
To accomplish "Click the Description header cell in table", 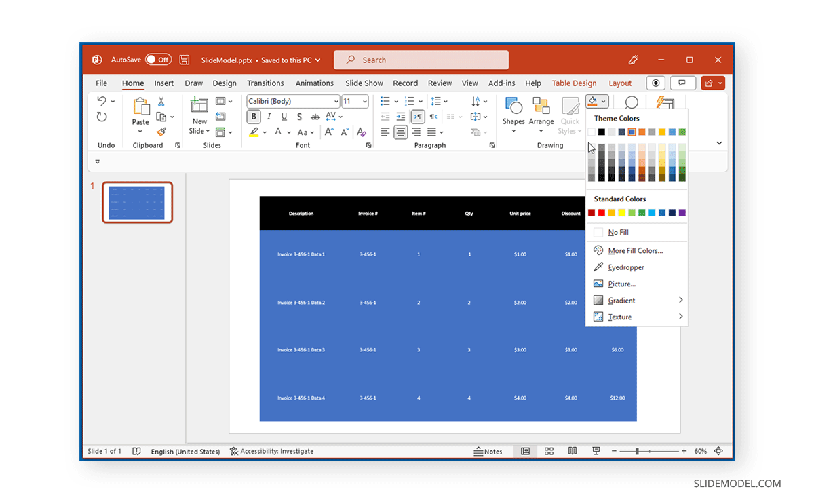I will 301,214.
